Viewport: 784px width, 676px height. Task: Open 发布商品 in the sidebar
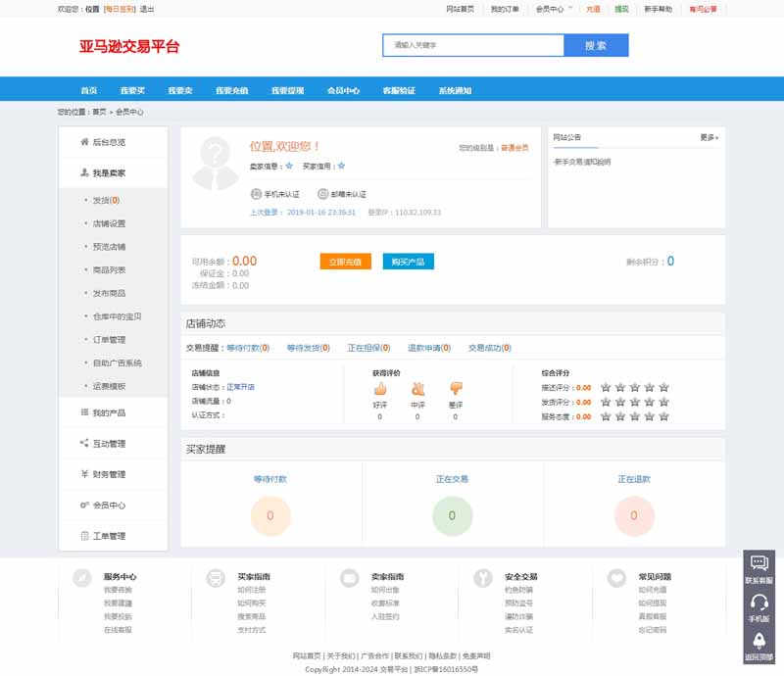click(x=109, y=293)
